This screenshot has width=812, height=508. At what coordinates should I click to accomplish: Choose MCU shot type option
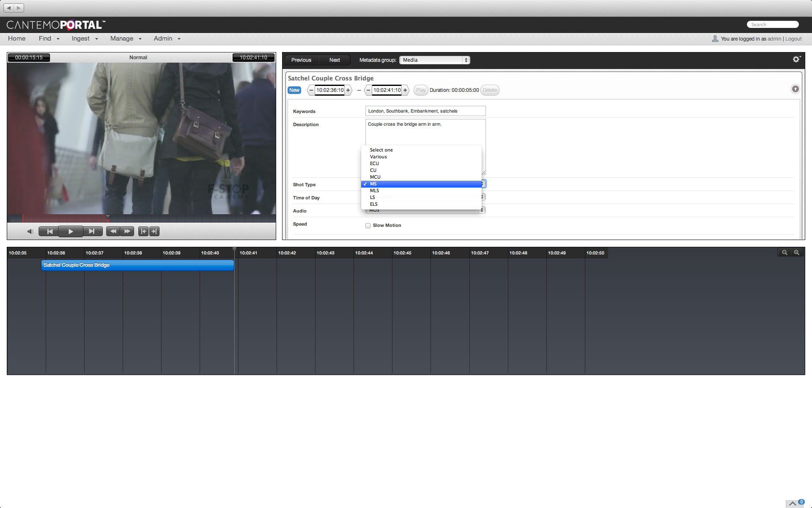click(421, 177)
